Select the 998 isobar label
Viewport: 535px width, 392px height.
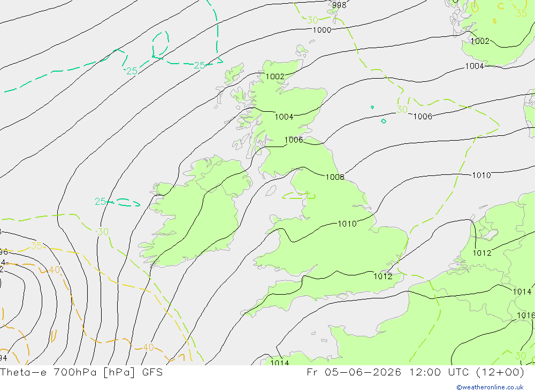[339, 5]
